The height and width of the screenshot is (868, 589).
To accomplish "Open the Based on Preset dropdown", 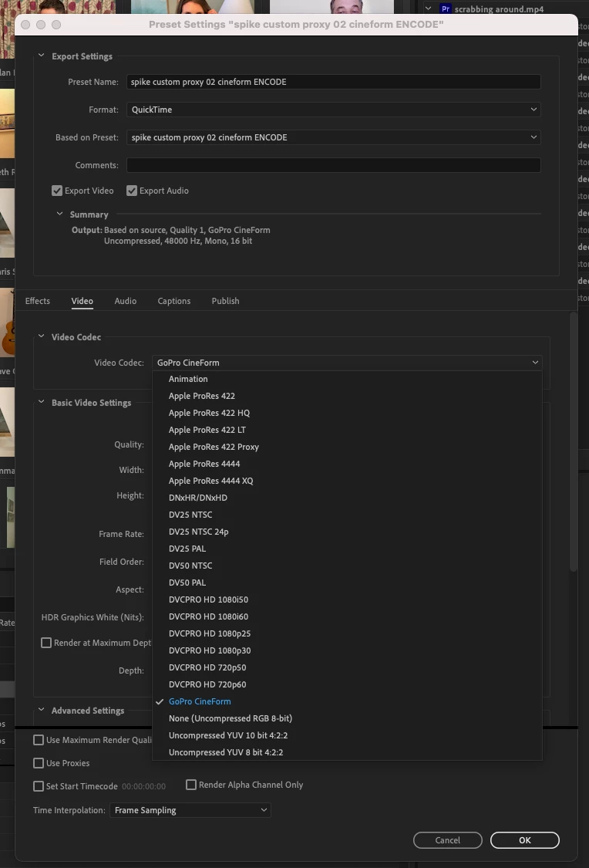I will 334,137.
